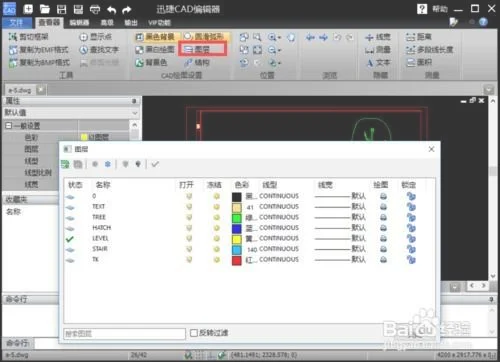Choose 复制为EMF格式 in the ribbon
This screenshot has height=362, width=500.
coord(39,50)
